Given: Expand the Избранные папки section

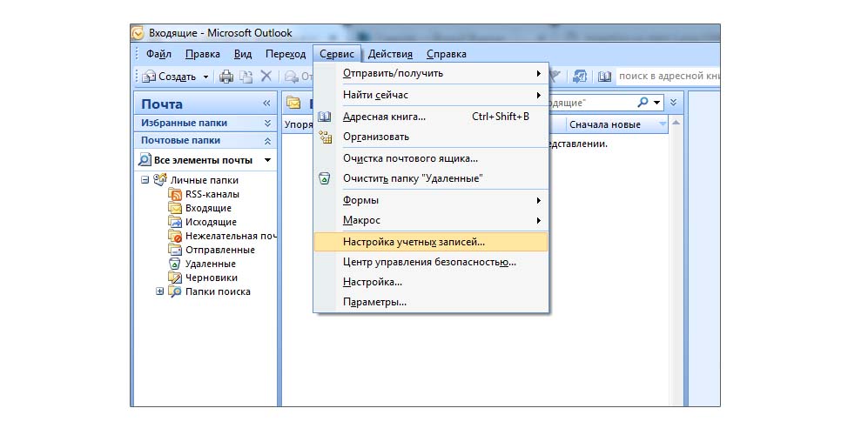Looking at the screenshot, I should click(267, 124).
